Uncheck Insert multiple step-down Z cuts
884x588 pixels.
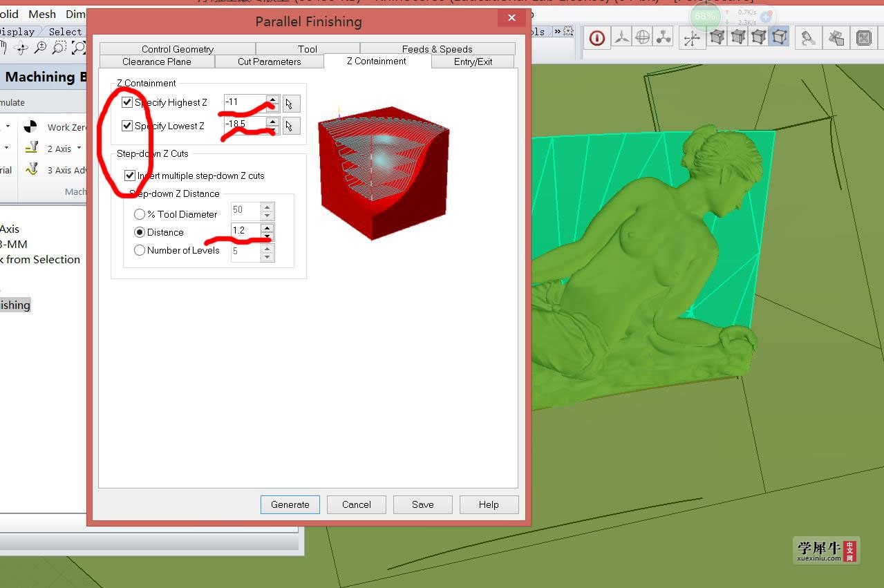[x=130, y=176]
